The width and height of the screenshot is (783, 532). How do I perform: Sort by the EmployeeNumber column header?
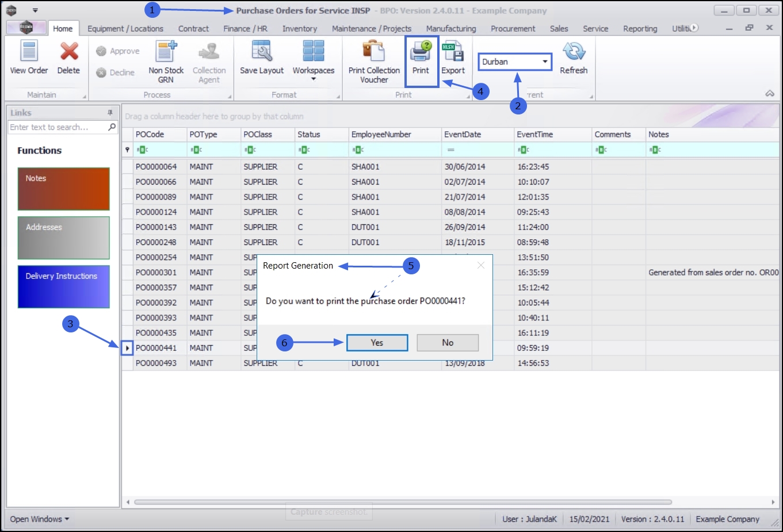pos(395,135)
